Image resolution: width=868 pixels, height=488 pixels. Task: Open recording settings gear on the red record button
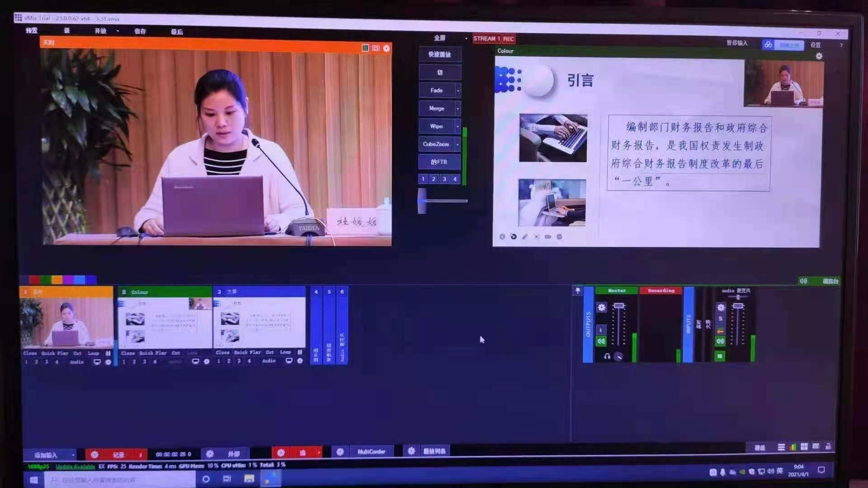coord(94,455)
